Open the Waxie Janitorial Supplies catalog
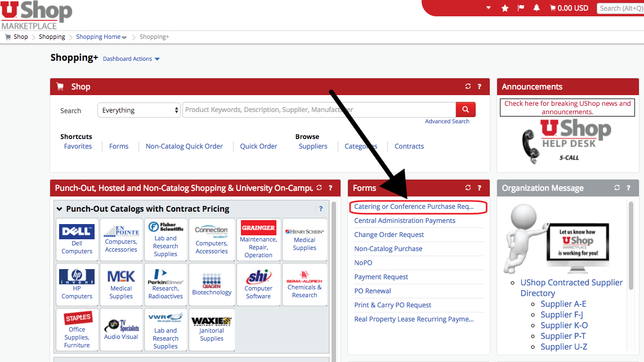Image resolution: width=644 pixels, height=362 pixels. pyautogui.click(x=212, y=329)
